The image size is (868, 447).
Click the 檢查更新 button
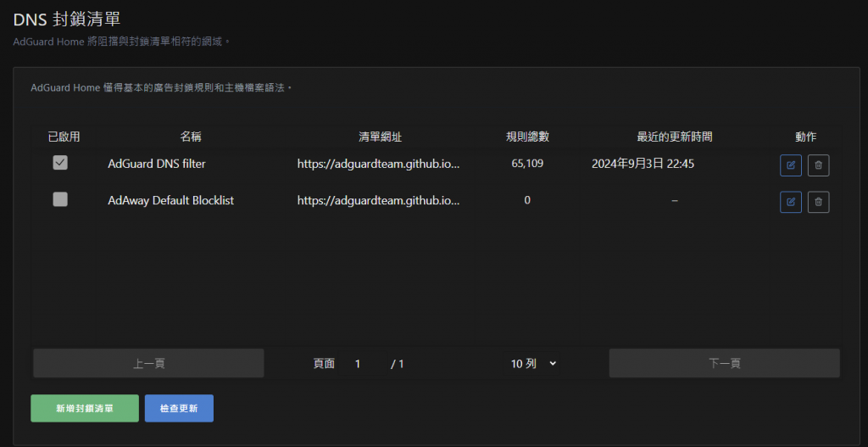click(179, 408)
